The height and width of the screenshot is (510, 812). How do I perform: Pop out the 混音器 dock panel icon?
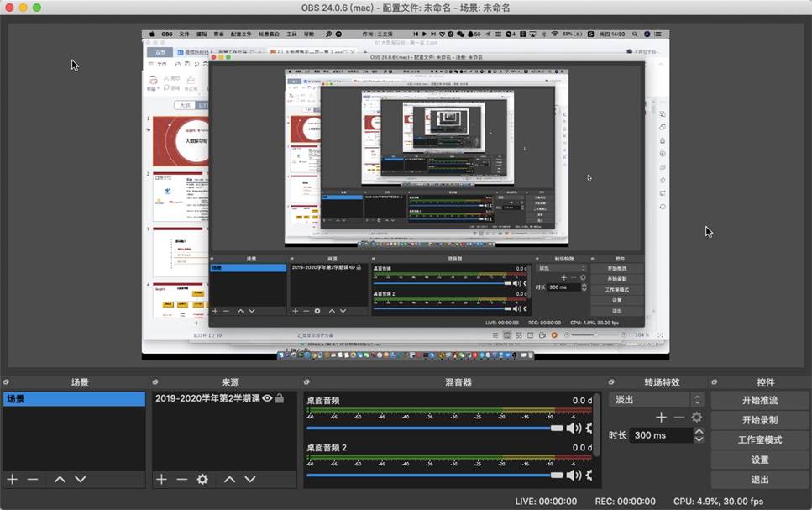click(x=306, y=382)
